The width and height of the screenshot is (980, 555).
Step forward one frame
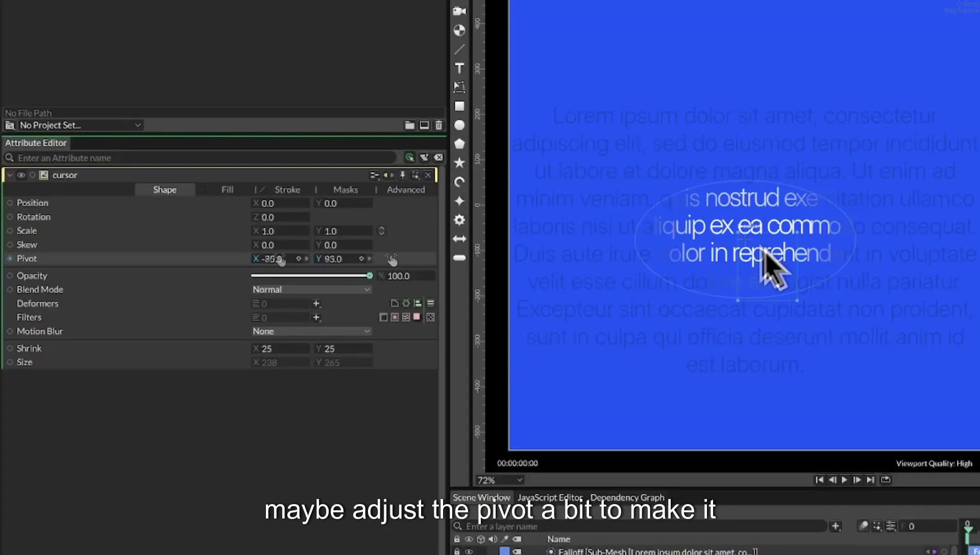[x=857, y=480]
